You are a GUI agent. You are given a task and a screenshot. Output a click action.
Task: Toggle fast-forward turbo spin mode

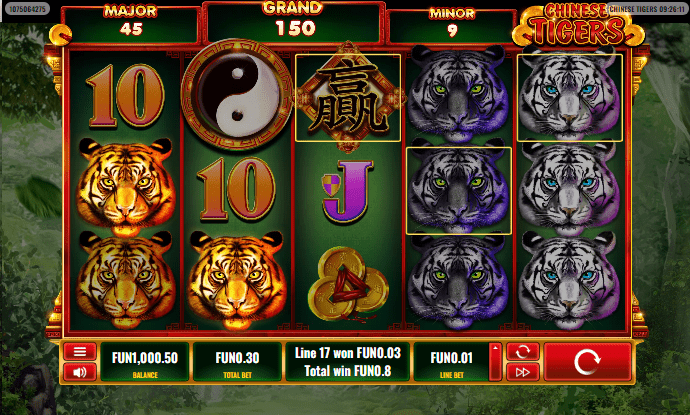(x=522, y=372)
